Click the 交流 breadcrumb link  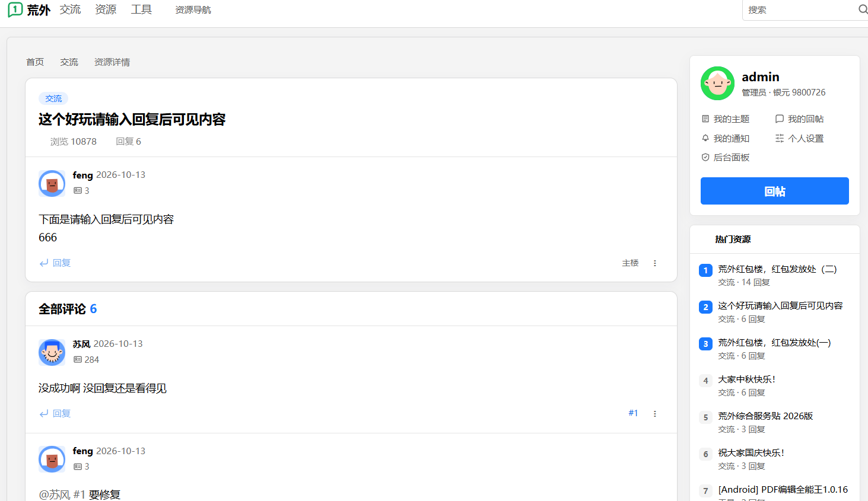pyautogui.click(x=69, y=62)
